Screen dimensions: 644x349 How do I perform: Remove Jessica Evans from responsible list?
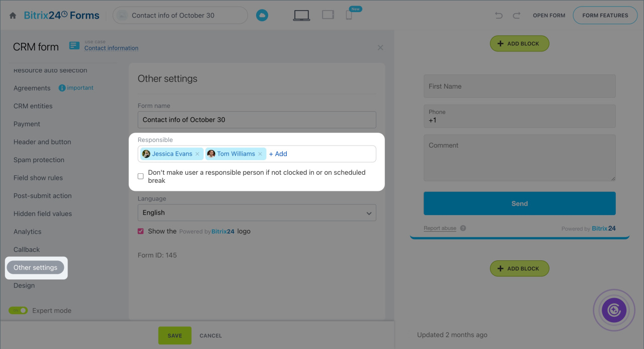pyautogui.click(x=197, y=154)
